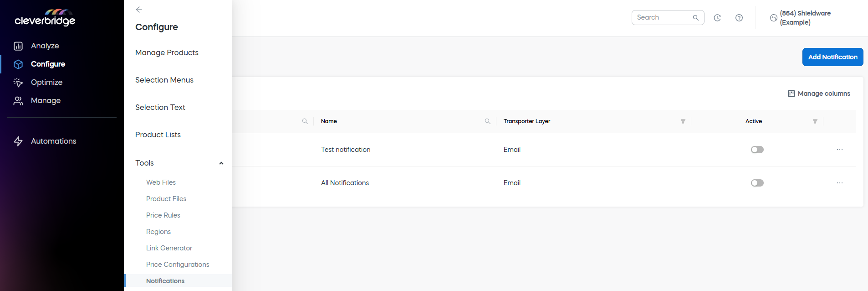Click Email in All Notifications row

click(512, 183)
